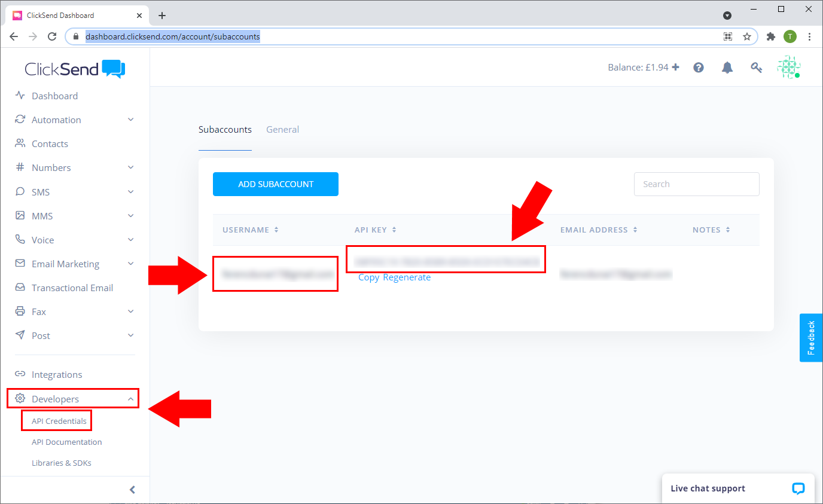Collapse the Developers menu chevron
Screen dimensions: 823x504
tap(130, 399)
